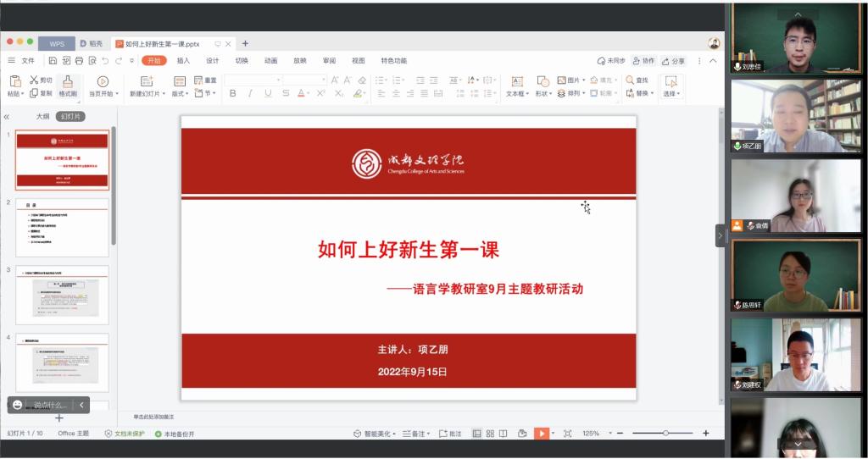Viewport: 868px width, 459px height.
Task: Select slide 3 thumbnail in the panel
Action: [x=63, y=296]
